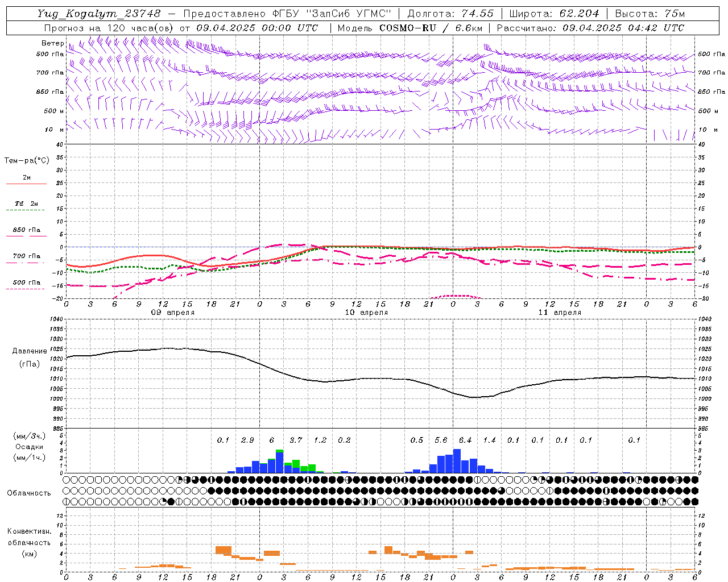Click the '11 апреля' date label
Screen dimensions: 728x582
(x=560, y=313)
